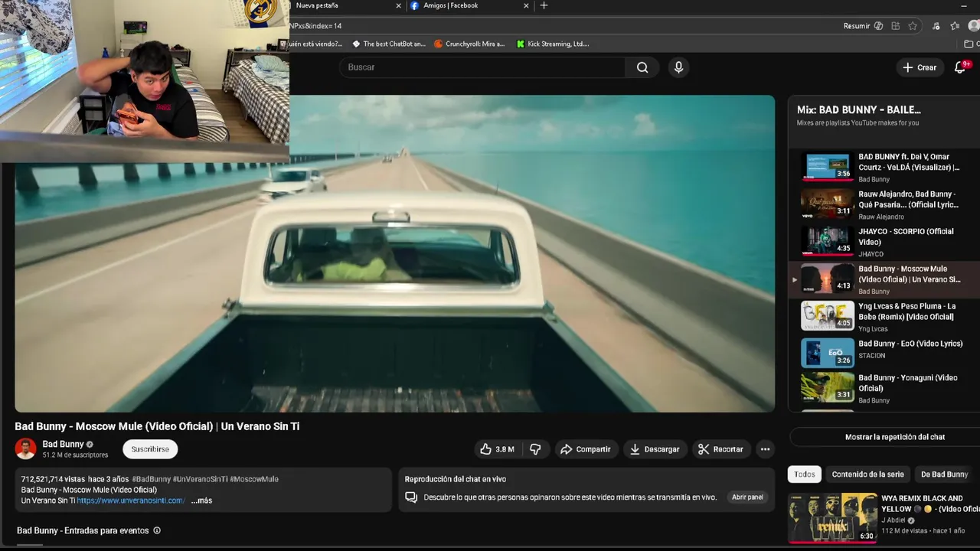
Task: Play Qué Pasaría playlist item
Action: click(x=884, y=205)
